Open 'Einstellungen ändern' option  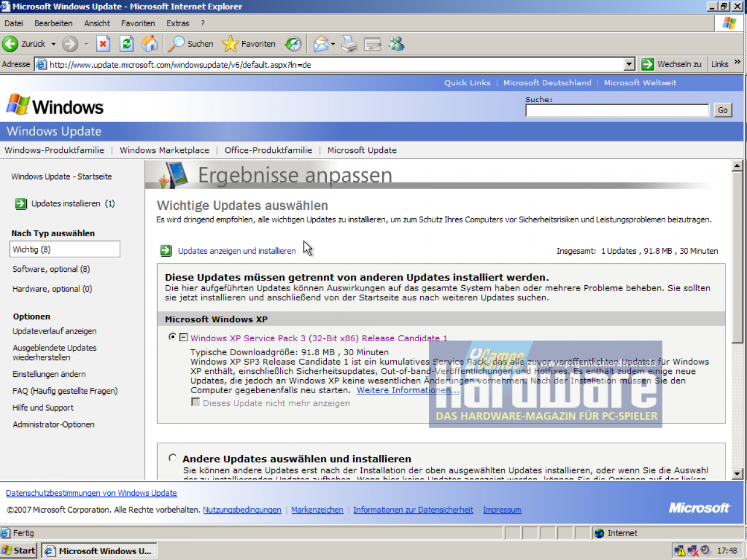point(49,374)
